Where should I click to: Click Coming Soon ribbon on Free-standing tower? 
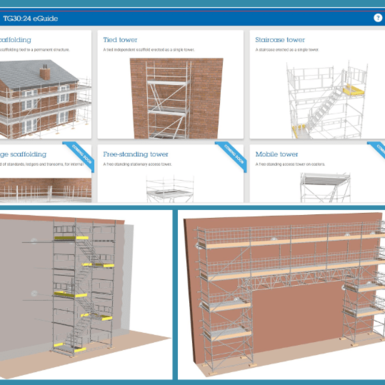(232, 156)
